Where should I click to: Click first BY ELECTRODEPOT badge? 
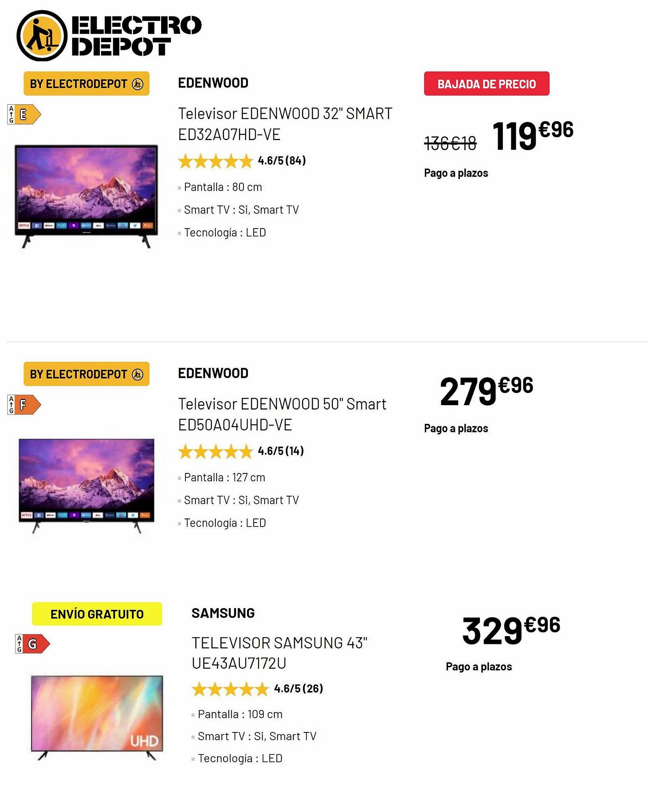[86, 84]
